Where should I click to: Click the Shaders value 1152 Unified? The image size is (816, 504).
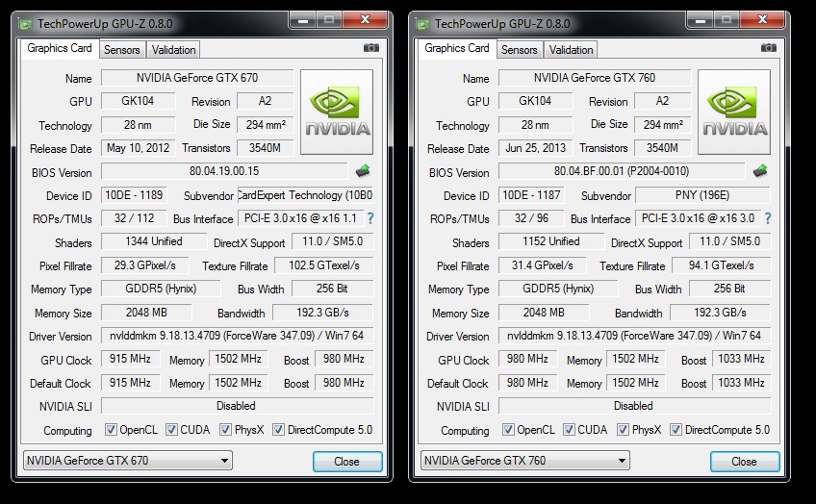[551, 241]
